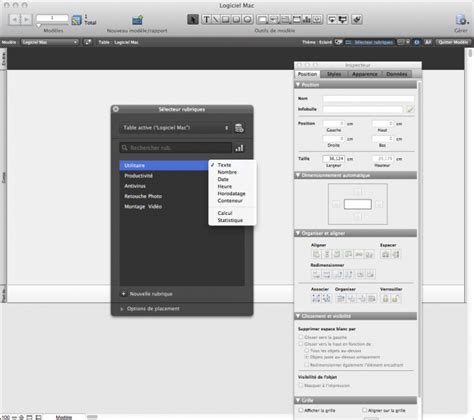Select the Chart tool in toolbar

[x=306, y=19]
